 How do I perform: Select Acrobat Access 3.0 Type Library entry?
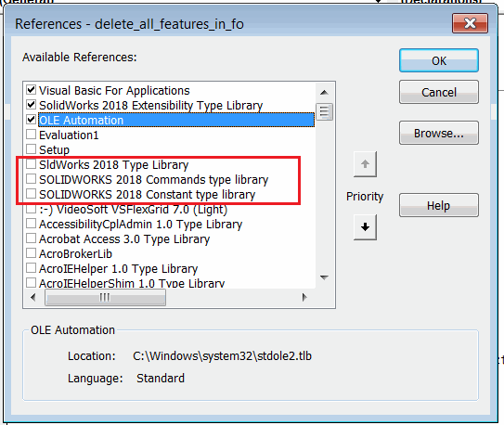pos(124,239)
